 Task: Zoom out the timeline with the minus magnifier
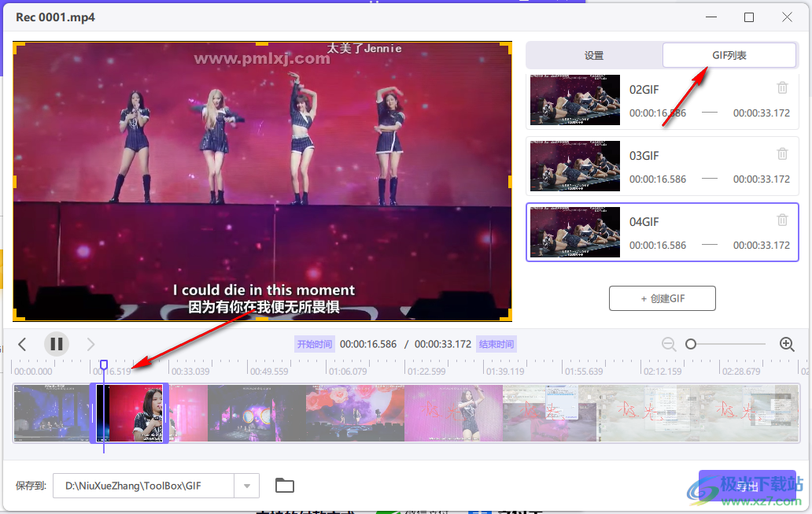669,344
